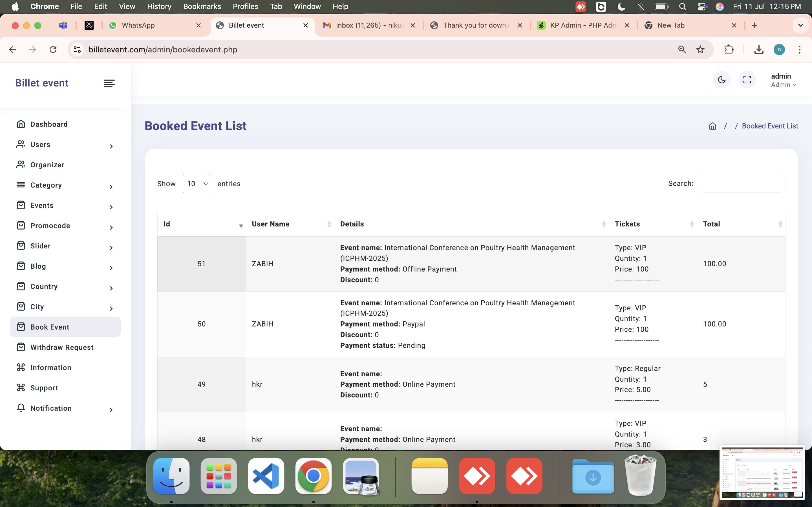Open Chrome downloads icon
Image resolution: width=812 pixels, height=507 pixels.
tap(759, 50)
